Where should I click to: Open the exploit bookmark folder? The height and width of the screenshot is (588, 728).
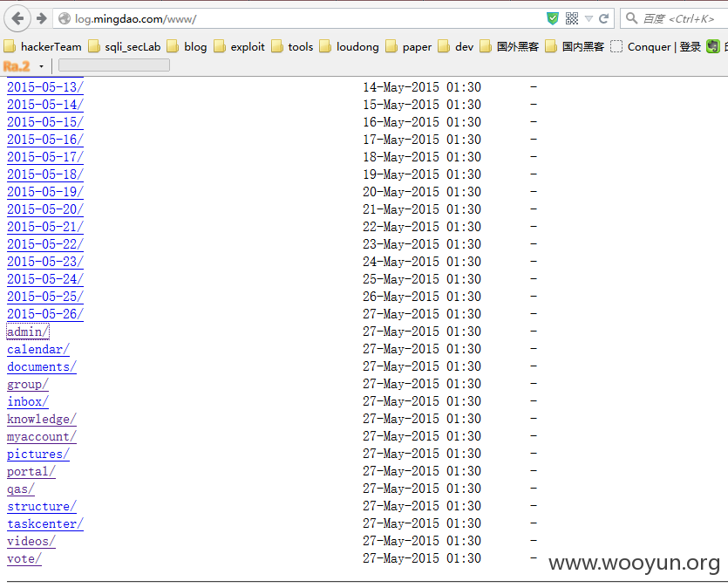(239, 46)
